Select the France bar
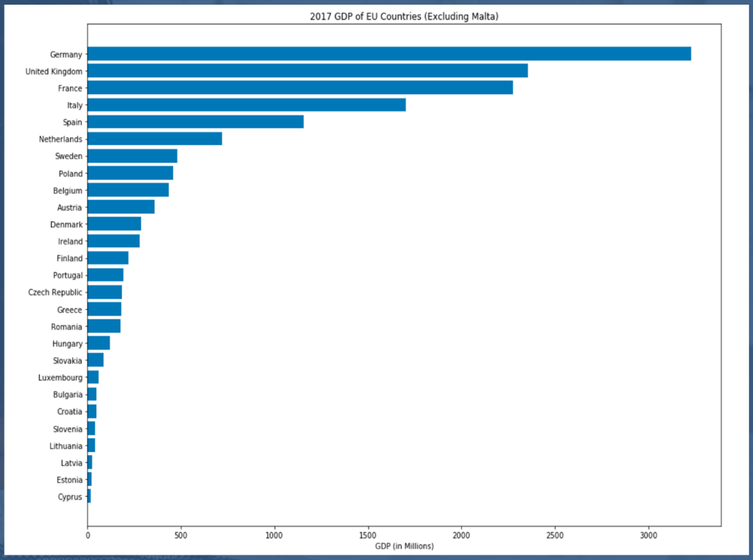753x560 pixels. 300,88
